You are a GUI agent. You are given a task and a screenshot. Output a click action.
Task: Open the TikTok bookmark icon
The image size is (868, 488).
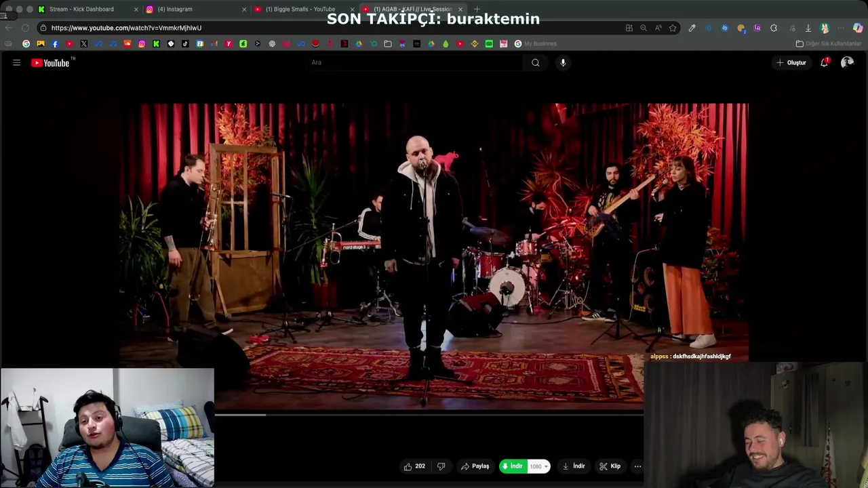185,43
